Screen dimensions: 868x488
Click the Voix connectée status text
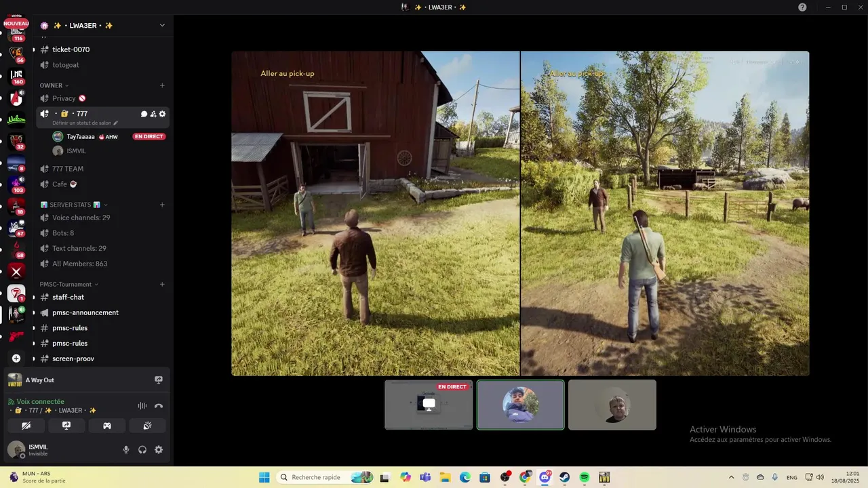pos(41,401)
